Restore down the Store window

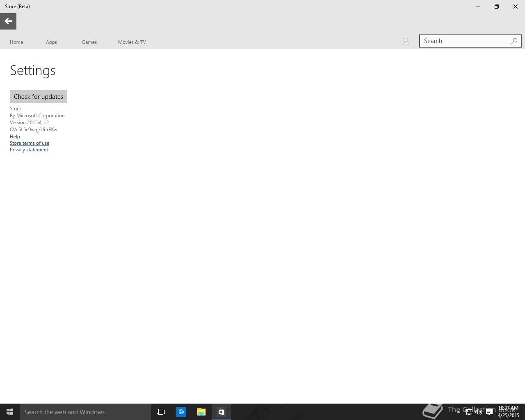pyautogui.click(x=497, y=7)
